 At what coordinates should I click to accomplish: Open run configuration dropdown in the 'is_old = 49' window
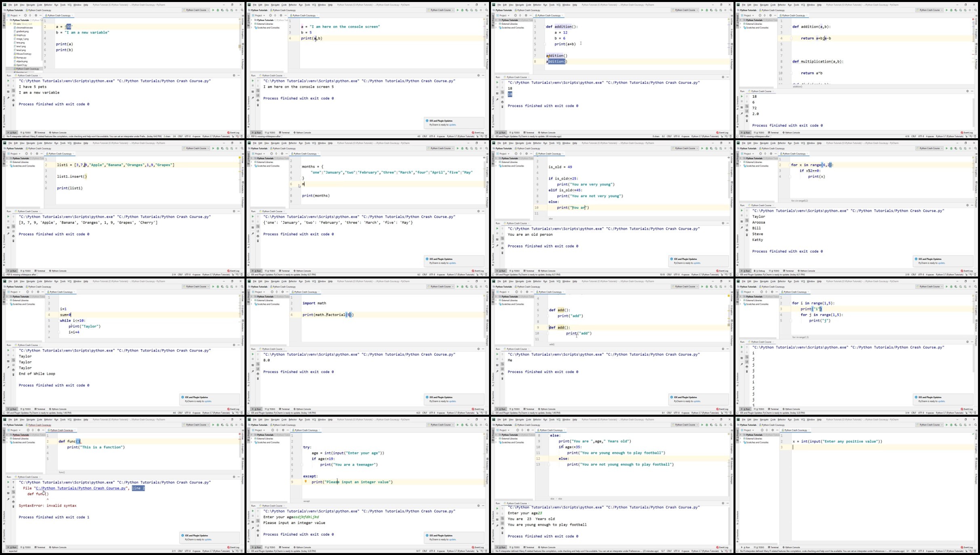(685, 148)
